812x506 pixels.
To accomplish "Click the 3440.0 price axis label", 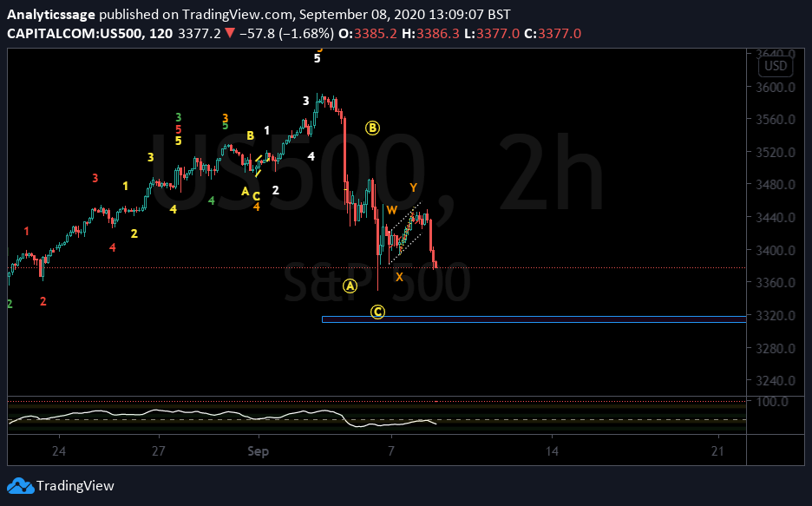I will click(x=775, y=218).
